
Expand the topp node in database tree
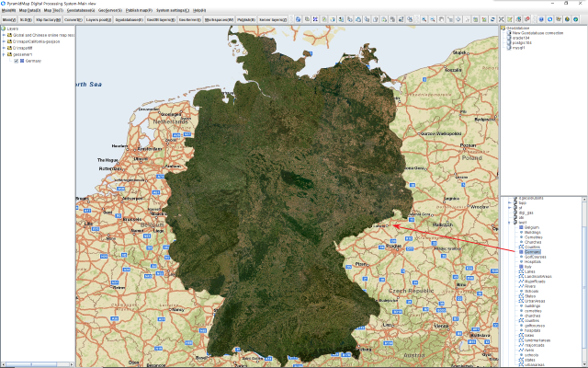[x=509, y=202]
